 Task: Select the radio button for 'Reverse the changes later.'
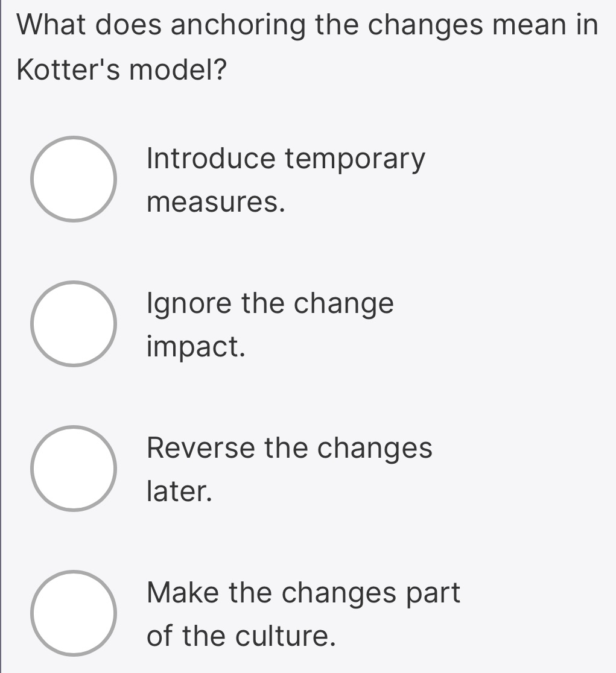[74, 469]
